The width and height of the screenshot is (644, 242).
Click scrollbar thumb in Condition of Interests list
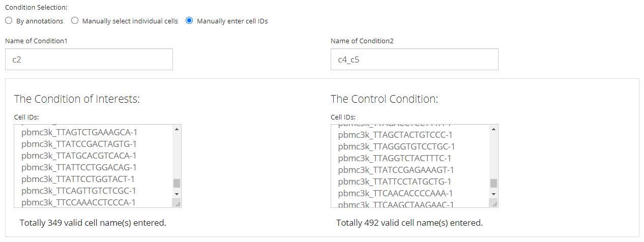(x=177, y=183)
